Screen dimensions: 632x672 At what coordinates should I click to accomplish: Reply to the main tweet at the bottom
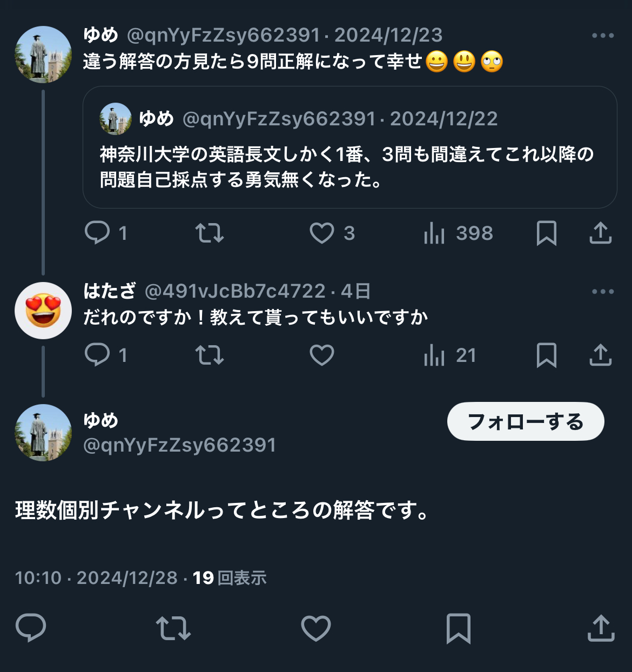click(31, 628)
